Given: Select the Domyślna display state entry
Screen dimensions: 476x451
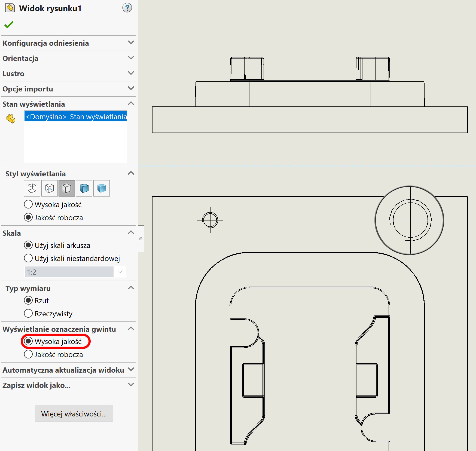Looking at the screenshot, I should tap(76, 116).
